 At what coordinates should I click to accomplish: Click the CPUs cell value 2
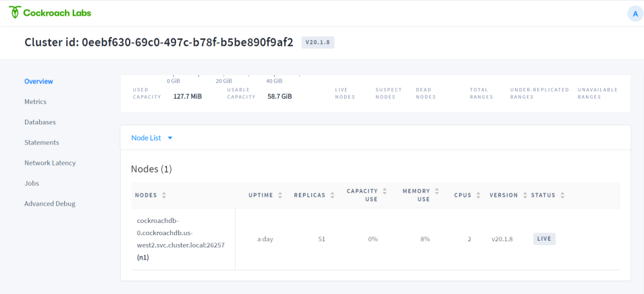pos(469,239)
